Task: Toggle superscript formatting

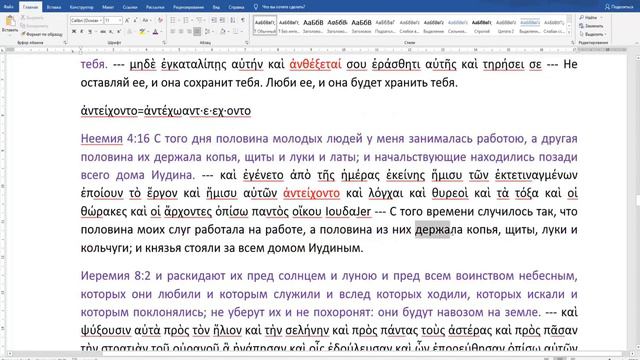Action: 119,31
